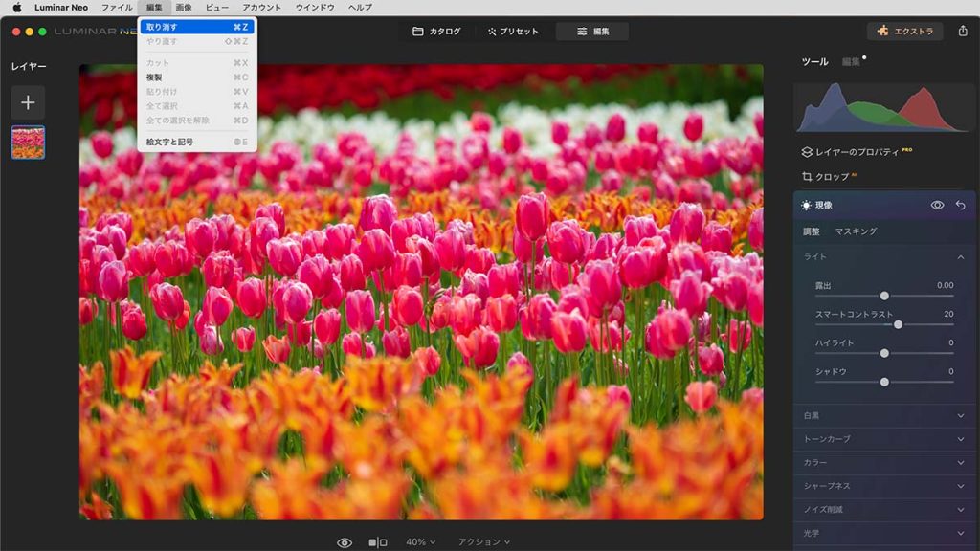The width and height of the screenshot is (980, 551).
Task: Reset the 現像 tool with undo arrow
Action: point(961,205)
